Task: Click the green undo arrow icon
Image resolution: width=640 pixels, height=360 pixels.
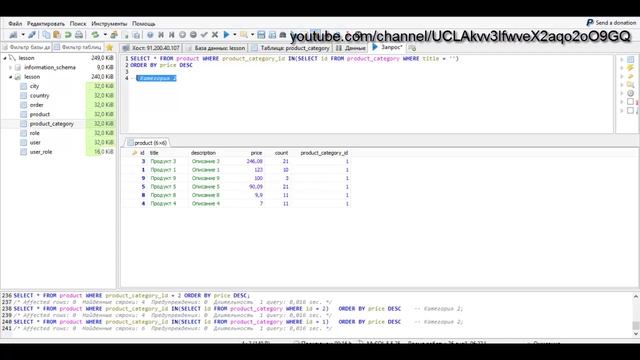Action: (x=68, y=35)
